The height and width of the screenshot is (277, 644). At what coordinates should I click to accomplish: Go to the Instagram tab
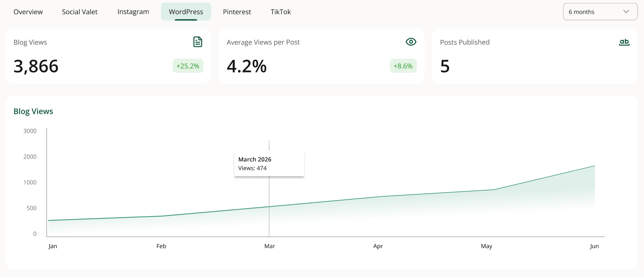click(x=133, y=12)
